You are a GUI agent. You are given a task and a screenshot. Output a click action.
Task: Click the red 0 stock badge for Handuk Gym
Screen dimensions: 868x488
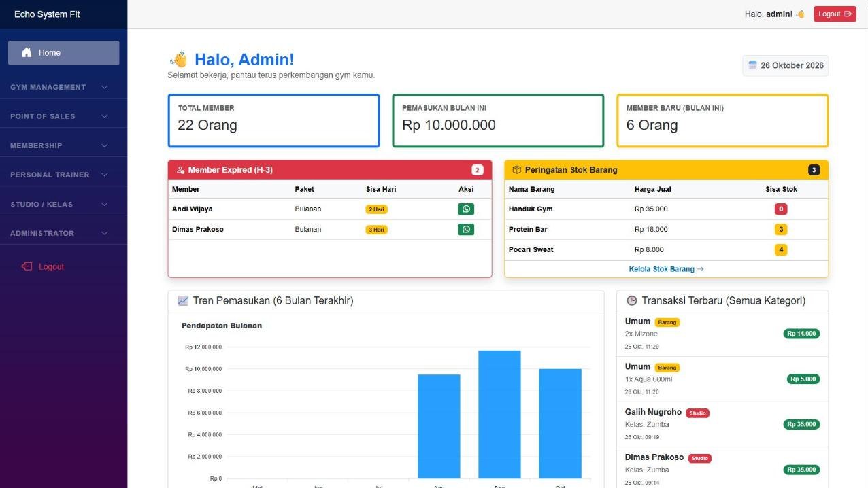781,209
